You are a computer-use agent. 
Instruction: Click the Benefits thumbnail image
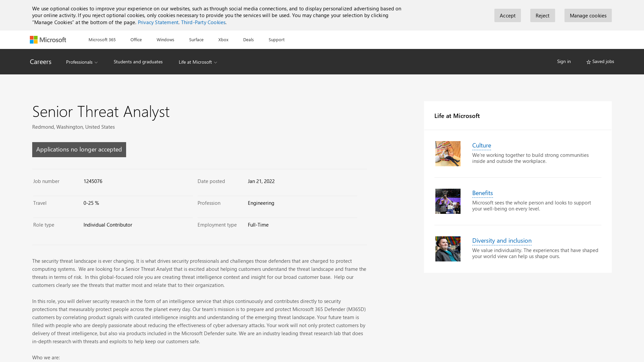point(448,201)
